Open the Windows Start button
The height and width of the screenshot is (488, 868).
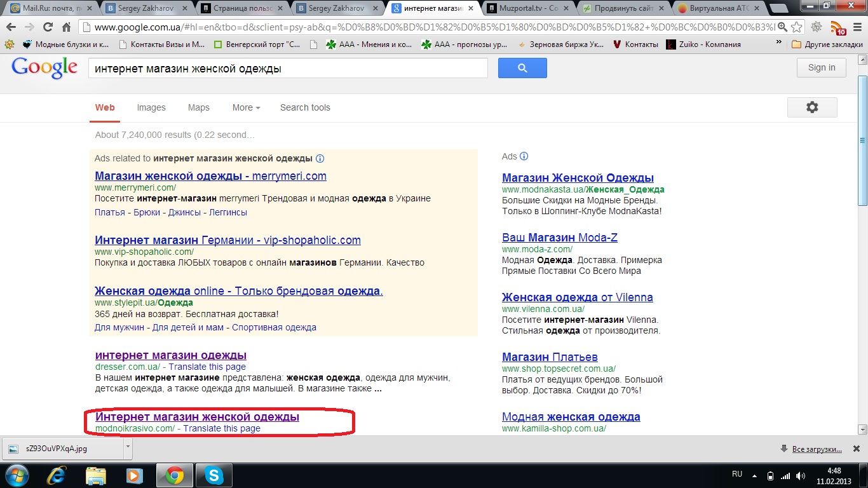tap(17, 475)
